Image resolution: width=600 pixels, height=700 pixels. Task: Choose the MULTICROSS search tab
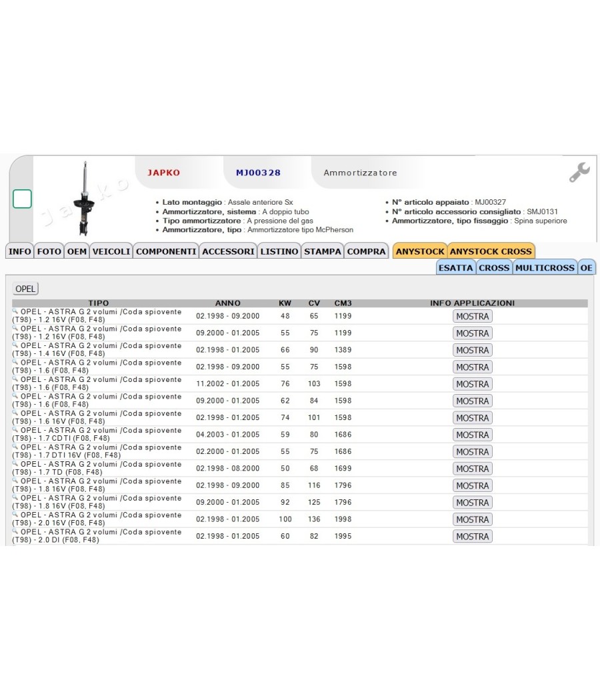pos(545,268)
